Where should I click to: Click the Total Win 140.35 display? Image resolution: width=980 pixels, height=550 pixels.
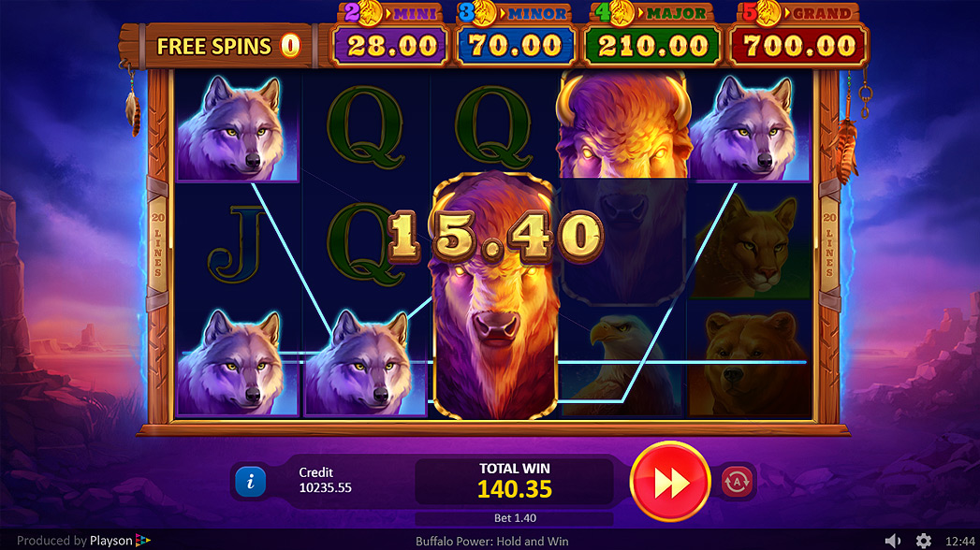pyautogui.click(x=515, y=482)
